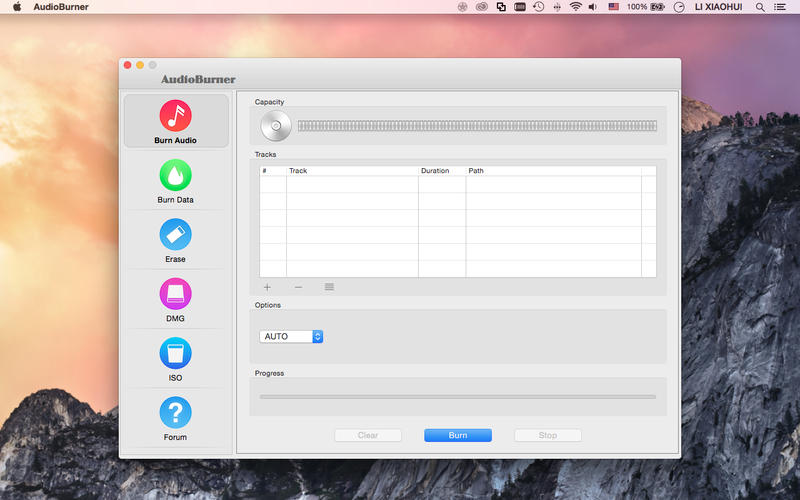Click the plus icon to add track
Image resolution: width=800 pixels, height=500 pixels.
[267, 287]
